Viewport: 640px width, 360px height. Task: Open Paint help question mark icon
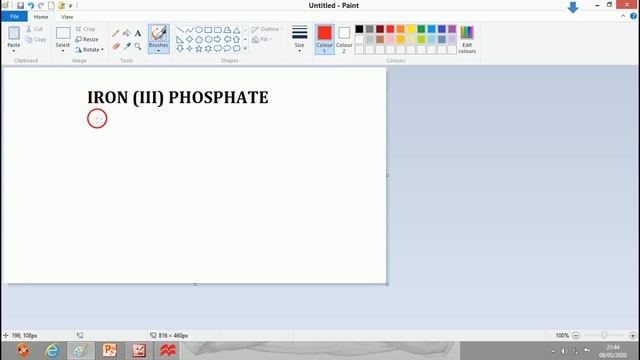tap(633, 16)
